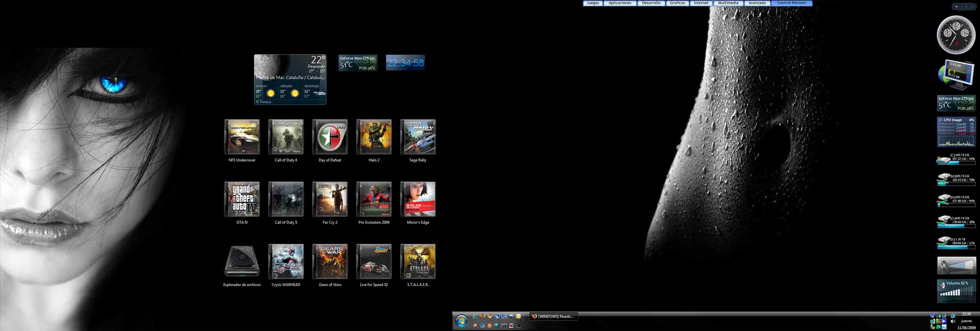
Task: Launch the Crysis WARHEAD shortcut
Action: coord(286,262)
